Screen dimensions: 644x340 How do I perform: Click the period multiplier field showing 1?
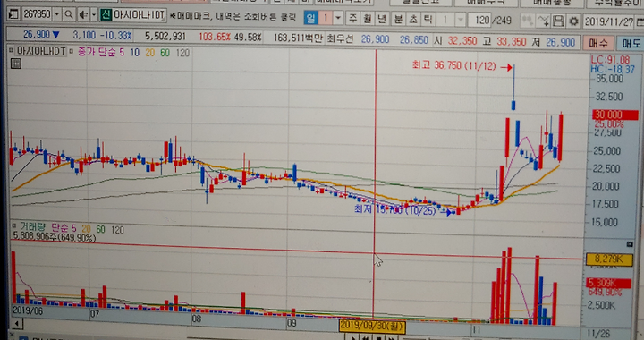pos(326,18)
